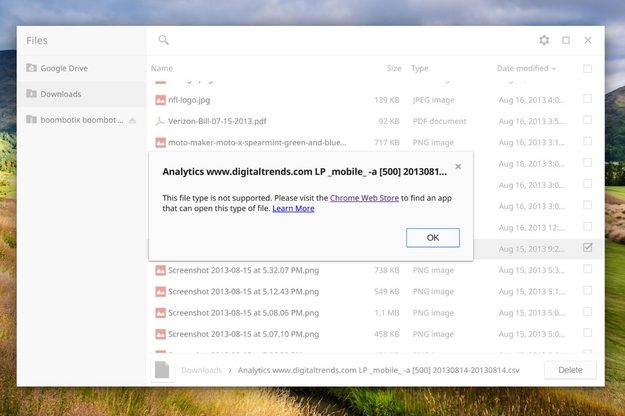625x416 pixels.
Task: Select Screenshot 2013-08-15 at 5.08.06 PM.png
Action: coord(244,313)
